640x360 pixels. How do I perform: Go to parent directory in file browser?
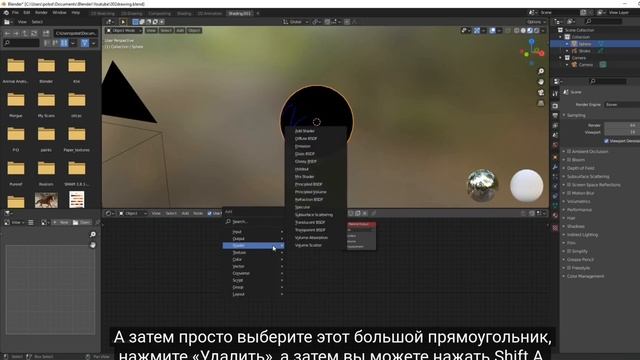(25, 33)
